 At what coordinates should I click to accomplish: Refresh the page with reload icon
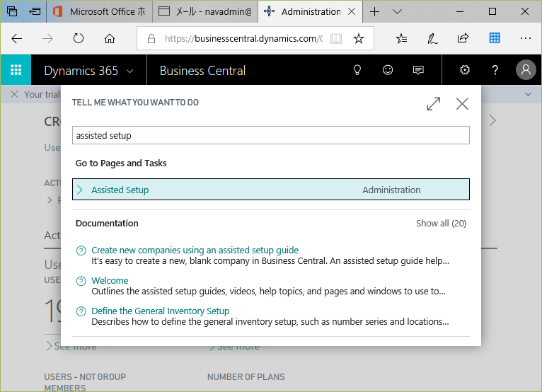click(79, 38)
